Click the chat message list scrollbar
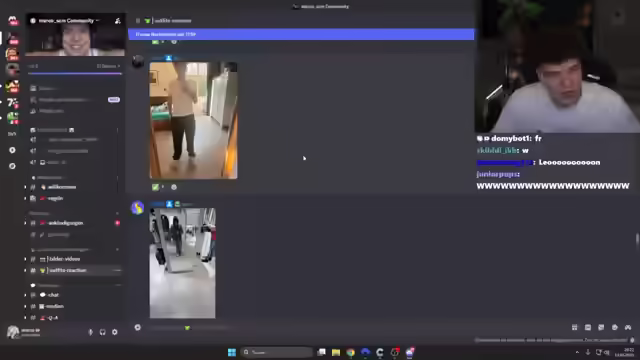This screenshot has width=640, height=360. pos(637,240)
